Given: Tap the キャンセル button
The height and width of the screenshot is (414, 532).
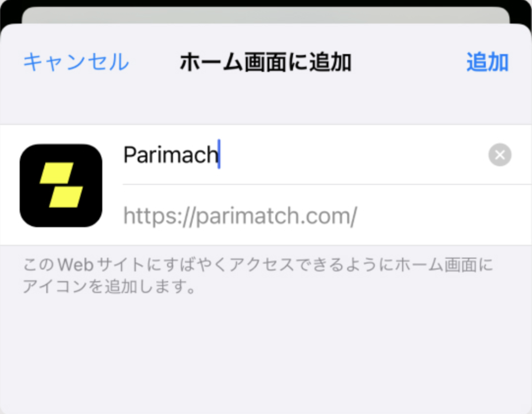Looking at the screenshot, I should 76,62.
